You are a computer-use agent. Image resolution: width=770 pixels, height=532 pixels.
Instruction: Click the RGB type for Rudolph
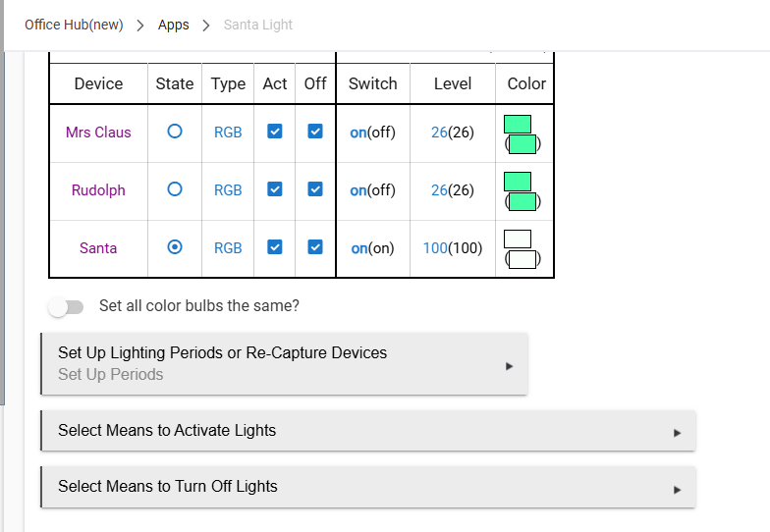point(228,190)
